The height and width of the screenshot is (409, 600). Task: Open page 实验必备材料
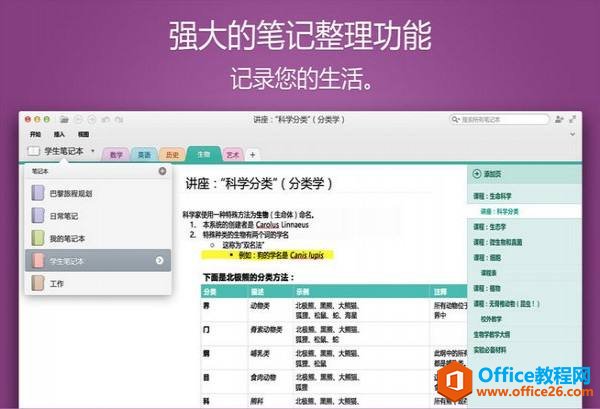pyautogui.click(x=524, y=349)
